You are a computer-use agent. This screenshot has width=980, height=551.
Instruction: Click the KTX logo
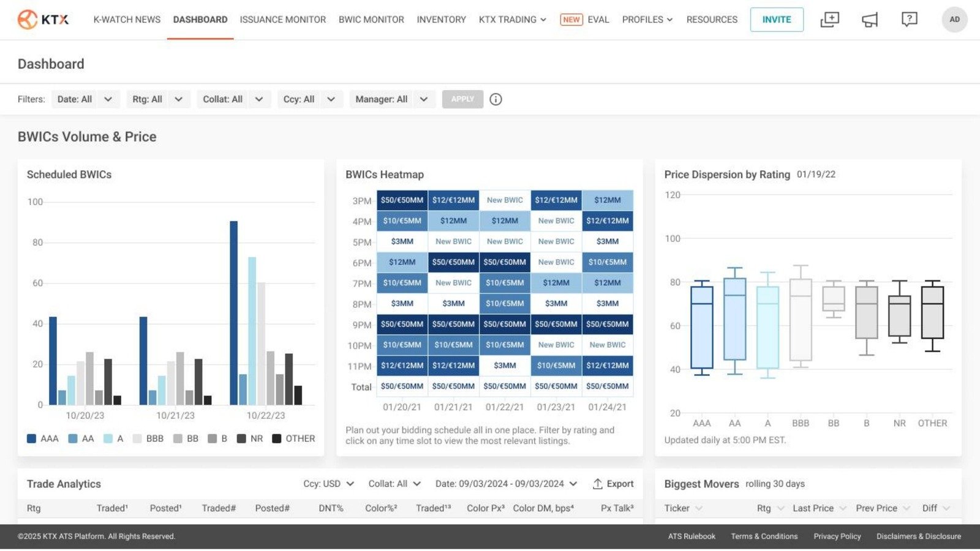(x=43, y=20)
